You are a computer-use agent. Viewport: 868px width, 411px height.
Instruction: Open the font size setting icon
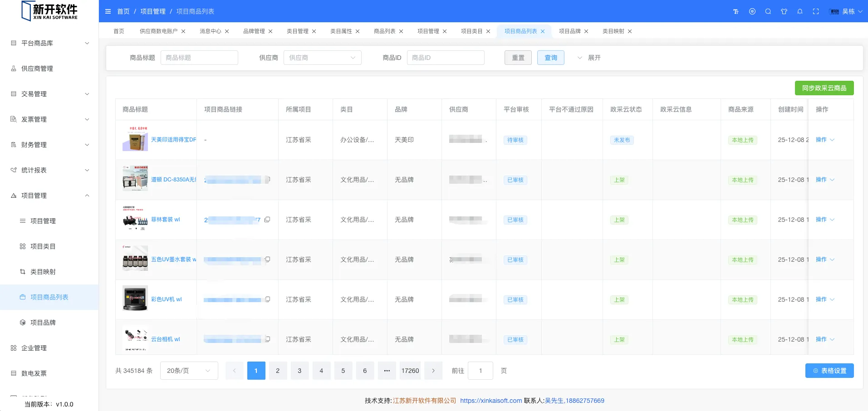(x=736, y=11)
